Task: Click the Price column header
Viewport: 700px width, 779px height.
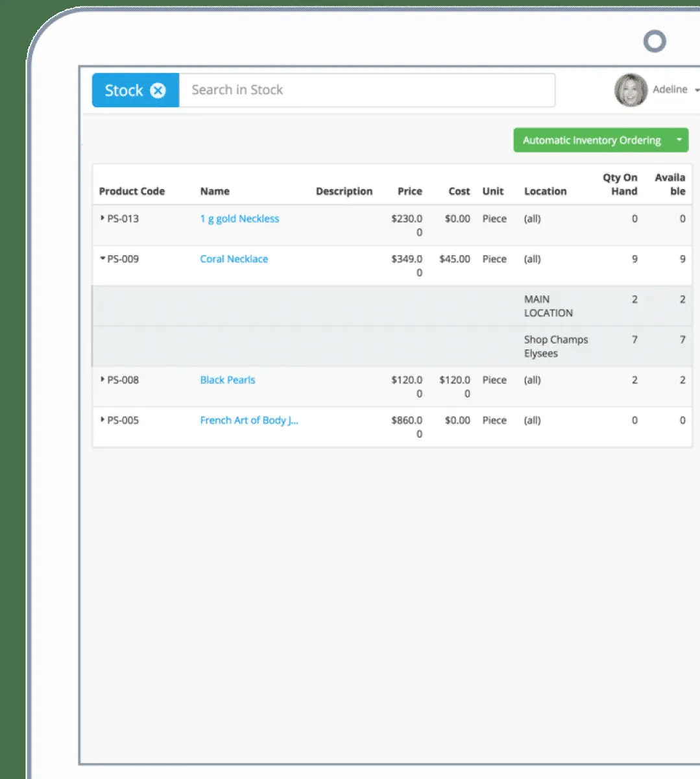Action: [409, 192]
